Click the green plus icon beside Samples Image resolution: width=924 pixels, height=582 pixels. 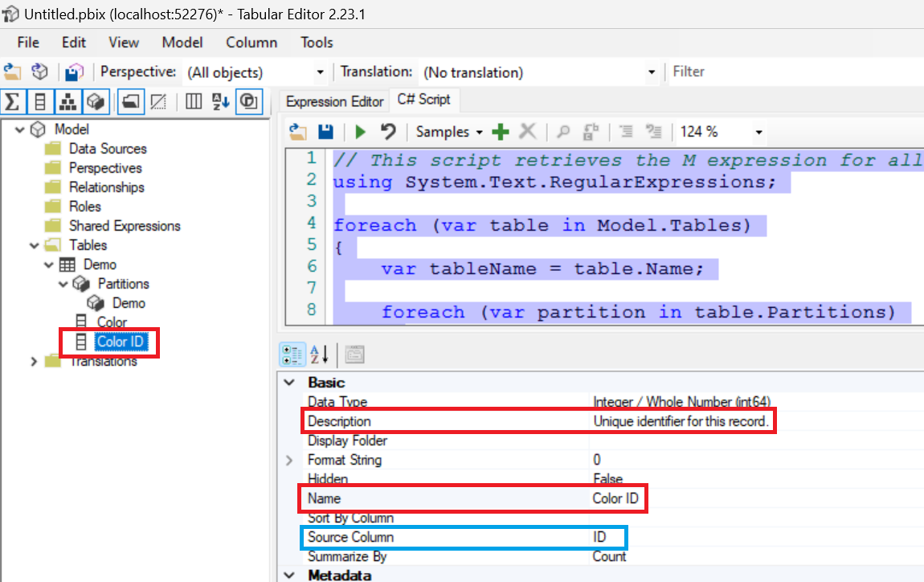click(501, 132)
